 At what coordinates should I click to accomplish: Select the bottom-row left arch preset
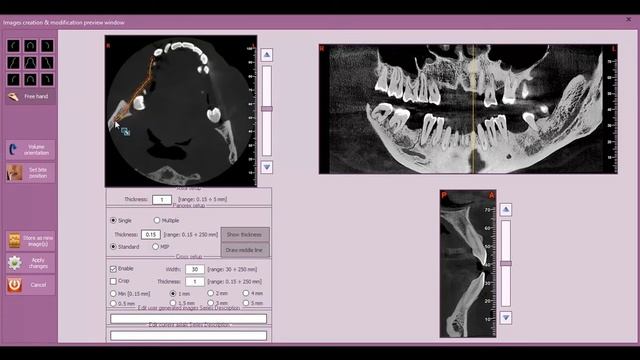tap(13, 79)
